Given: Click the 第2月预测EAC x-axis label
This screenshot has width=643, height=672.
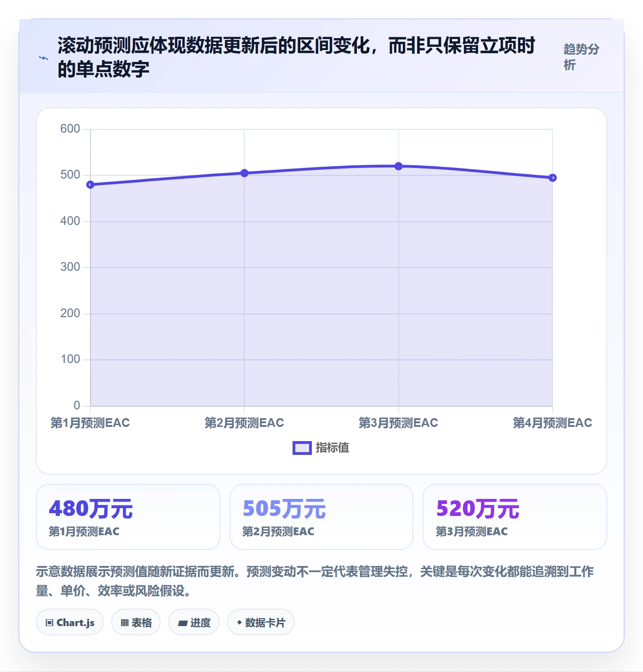Looking at the screenshot, I should pos(244,423).
